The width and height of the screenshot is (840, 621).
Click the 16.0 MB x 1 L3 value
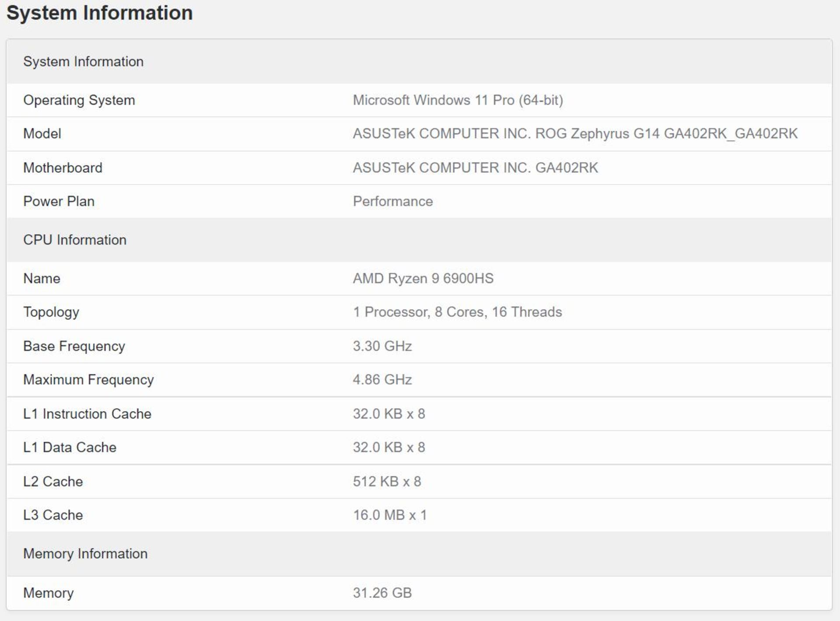(x=389, y=515)
